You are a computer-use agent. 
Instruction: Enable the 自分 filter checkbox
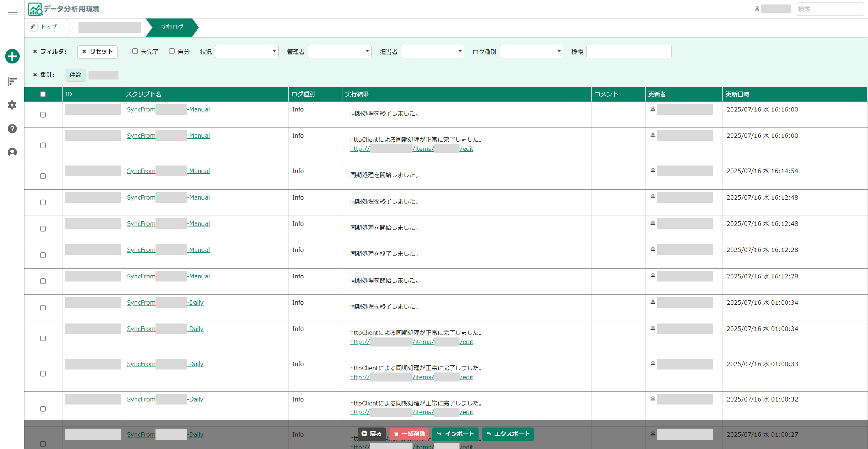172,51
